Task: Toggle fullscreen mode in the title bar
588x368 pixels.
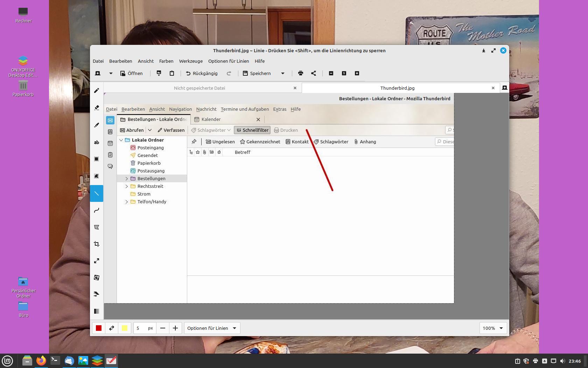Action: tap(493, 50)
